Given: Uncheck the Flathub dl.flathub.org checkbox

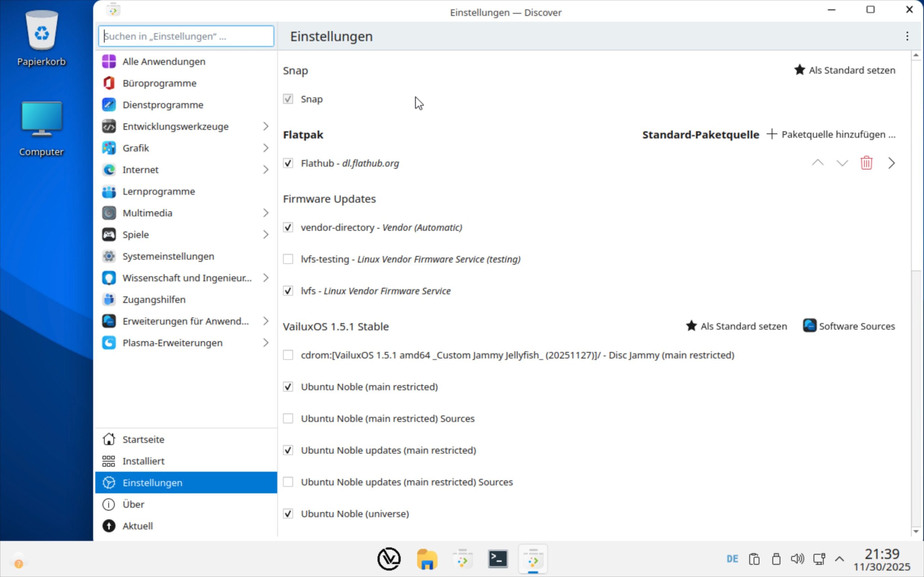Looking at the screenshot, I should coord(288,163).
